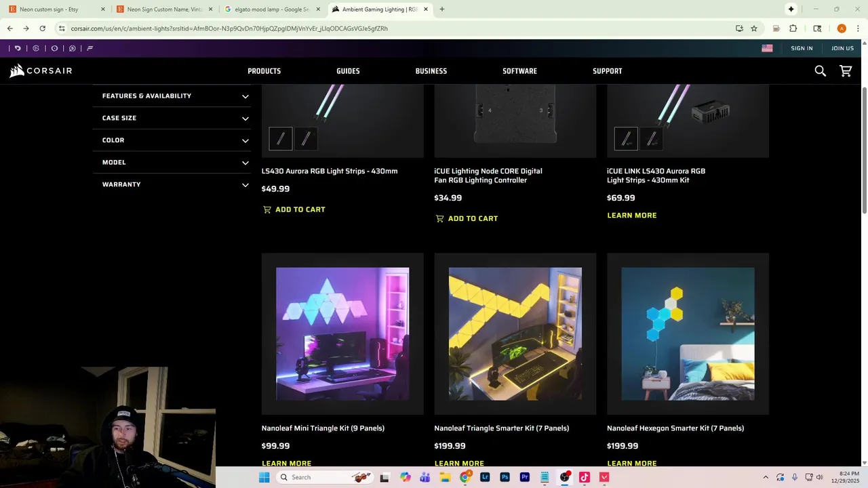Select first color variant thumbnail for LS430 Light Strips

[x=280, y=139]
